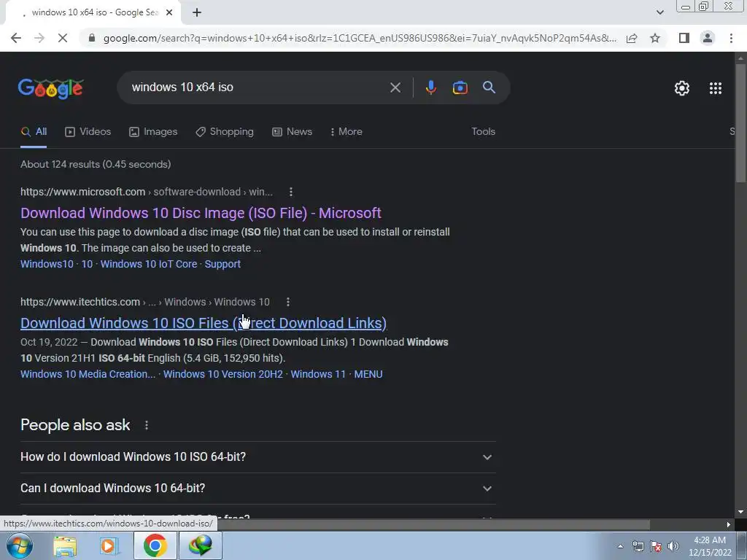Switch to Shopping results tab
This screenshot has height=560, width=747.
(x=225, y=132)
